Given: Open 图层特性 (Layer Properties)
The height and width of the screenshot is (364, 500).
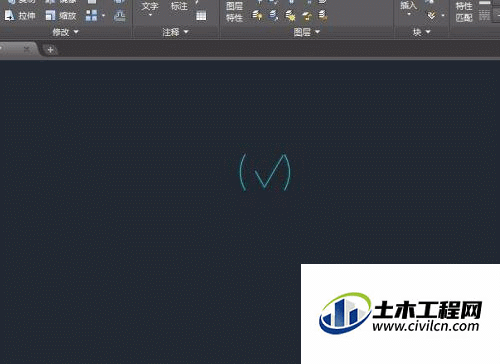Looking at the screenshot, I should (234, 11).
